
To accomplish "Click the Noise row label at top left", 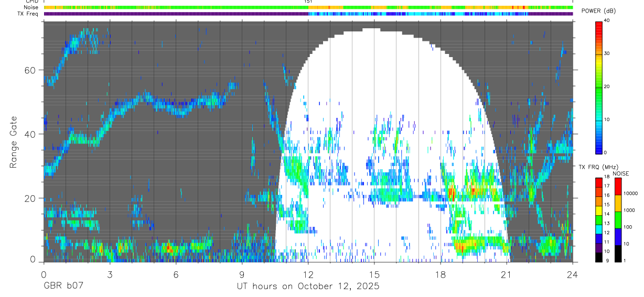I will (x=31, y=7).
